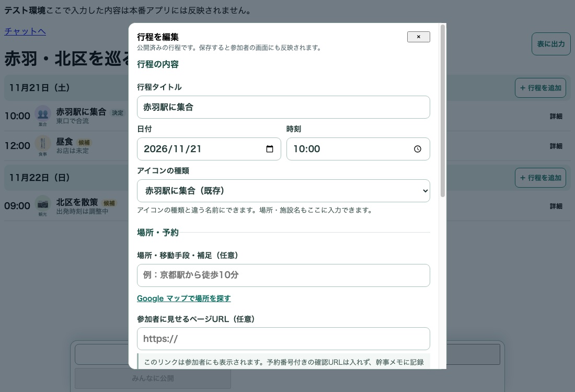This screenshot has height=392, width=575.
Task: Click the 東口で合流 note text
Action: (72, 121)
